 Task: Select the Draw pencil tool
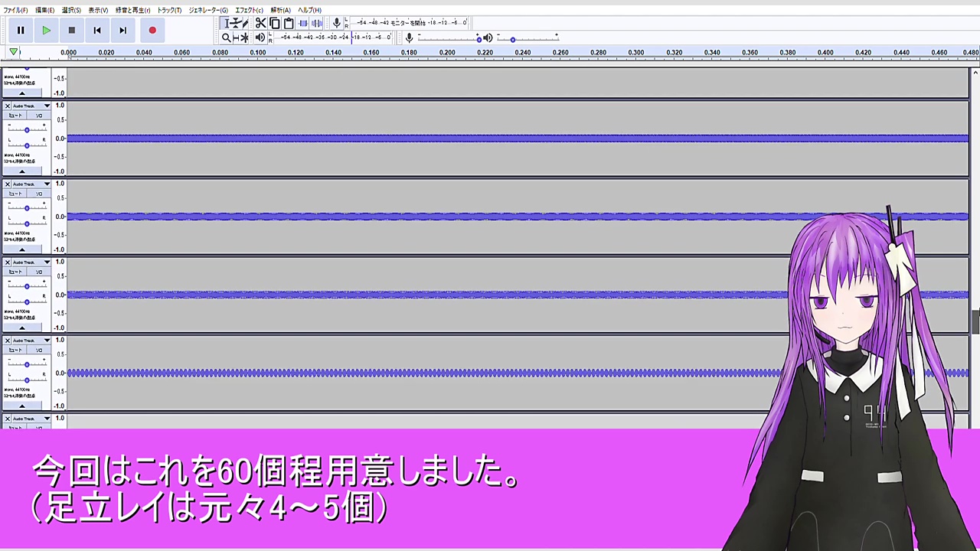click(x=245, y=23)
